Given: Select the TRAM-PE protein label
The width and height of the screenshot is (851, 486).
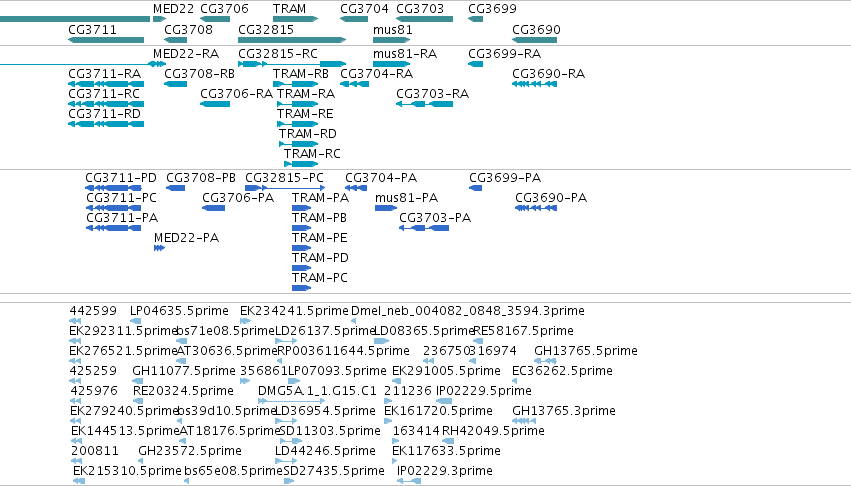Looking at the screenshot, I should 320,238.
